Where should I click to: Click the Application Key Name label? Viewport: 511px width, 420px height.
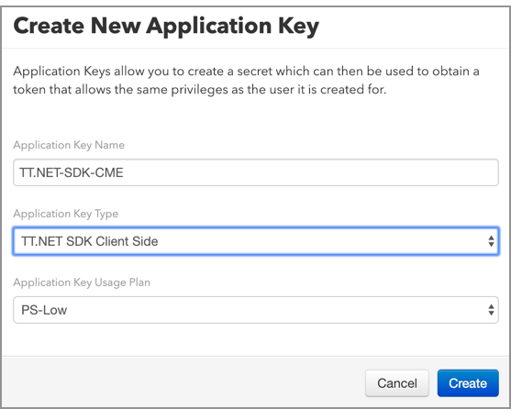click(69, 145)
